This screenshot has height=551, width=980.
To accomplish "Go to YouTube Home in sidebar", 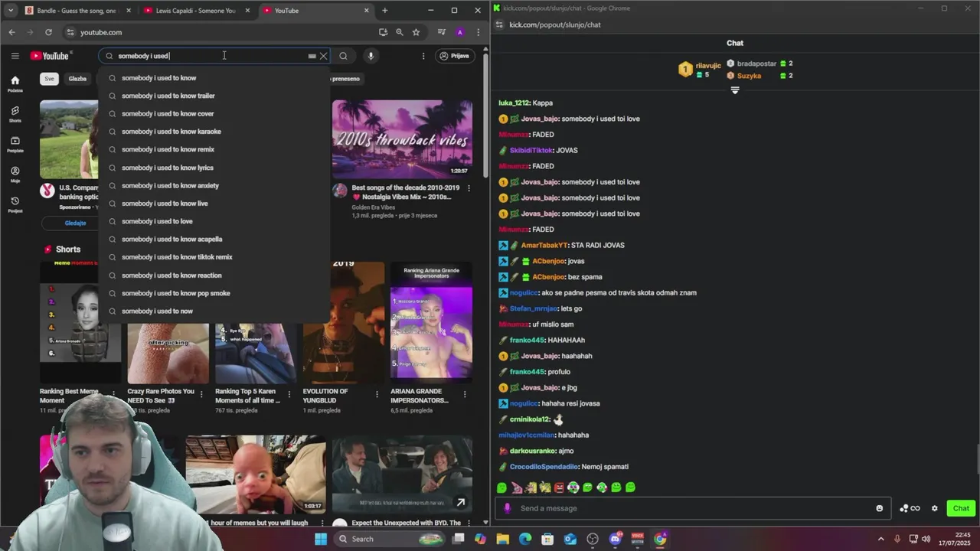I will pos(15,83).
